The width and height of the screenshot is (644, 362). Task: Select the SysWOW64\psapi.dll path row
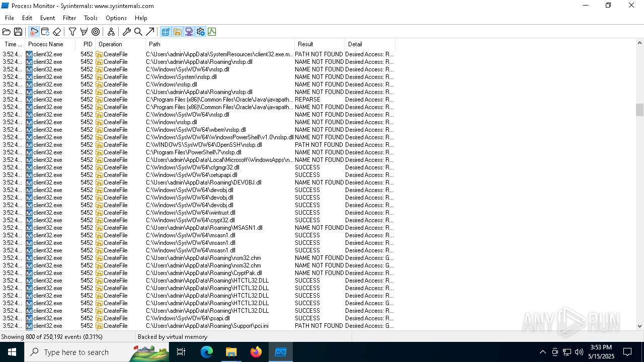pyautogui.click(x=198, y=318)
